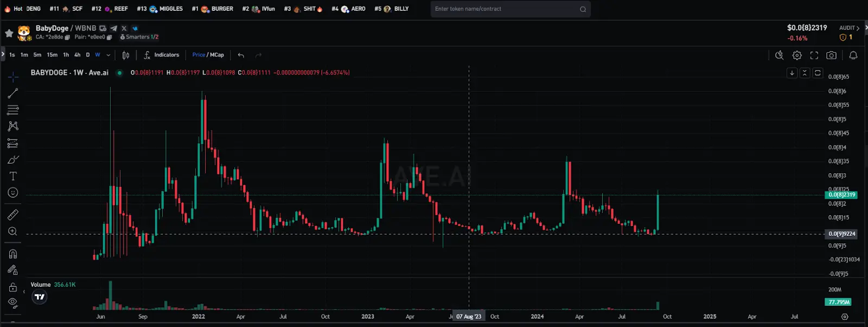The height and width of the screenshot is (327, 868).
Task: Open chart settings gear icon
Action: (797, 55)
